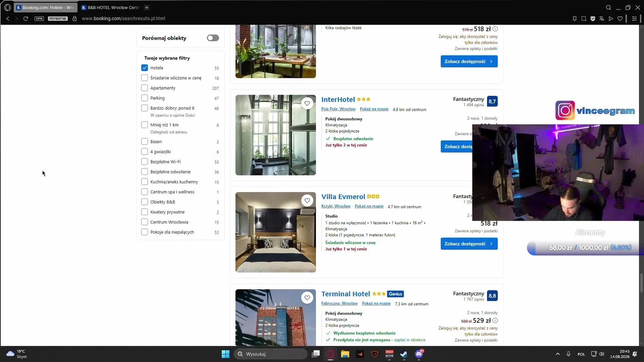Take a snapshot with the capture icon
The image size is (644, 362).
click(x=584, y=19)
